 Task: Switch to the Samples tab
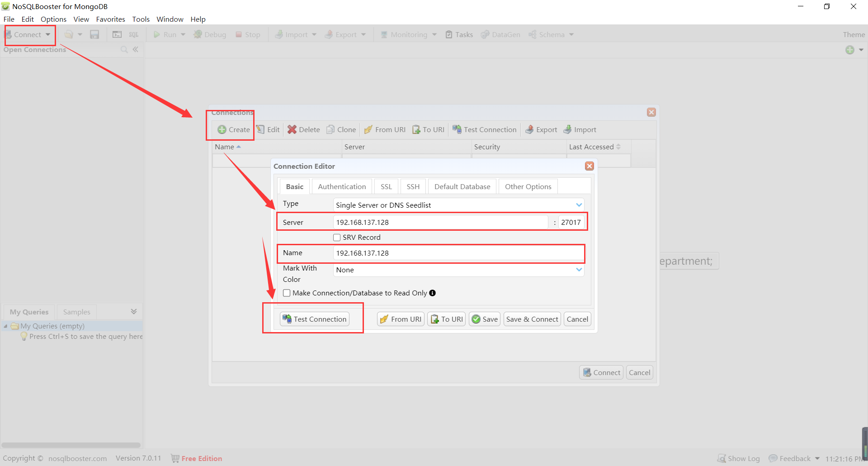point(76,312)
